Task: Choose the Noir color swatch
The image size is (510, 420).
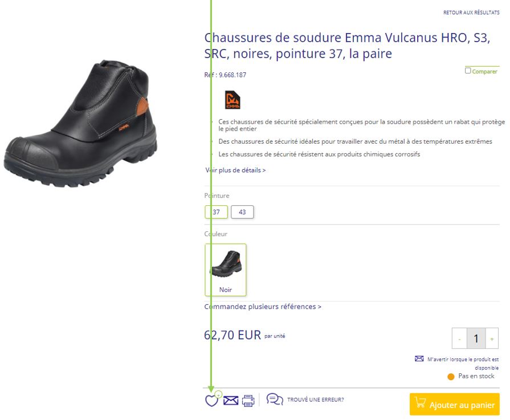Action: pos(226,270)
